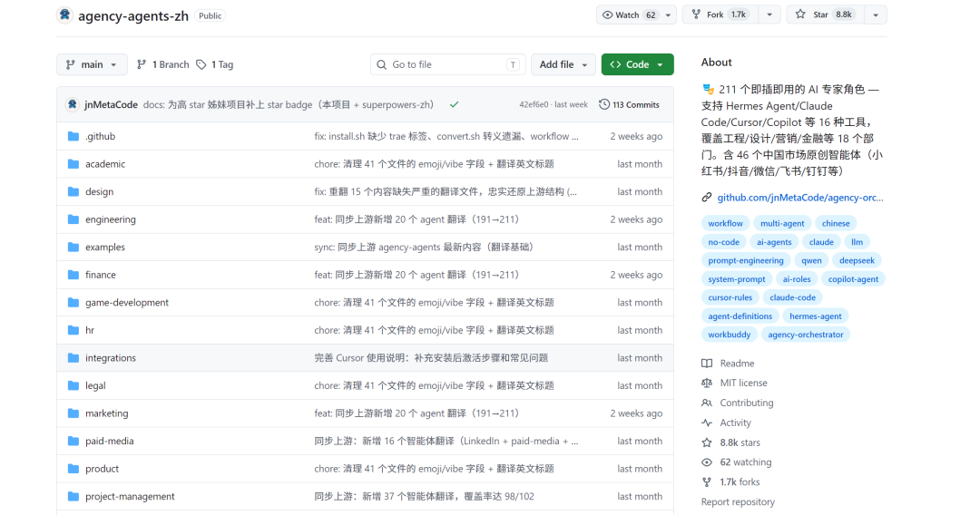This screenshot has height=515, width=980.
Task: Expand the Add file dropdown
Action: coord(563,64)
